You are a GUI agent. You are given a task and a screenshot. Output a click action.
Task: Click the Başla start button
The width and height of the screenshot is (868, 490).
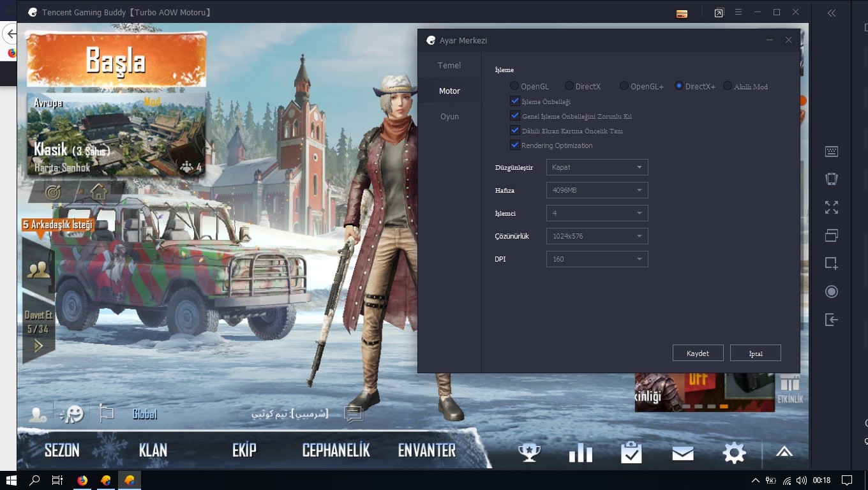point(116,60)
